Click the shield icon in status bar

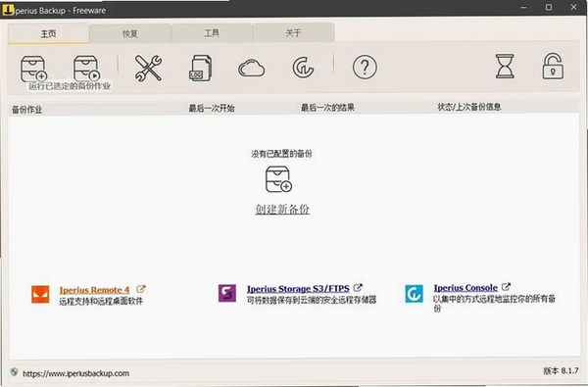(x=15, y=372)
